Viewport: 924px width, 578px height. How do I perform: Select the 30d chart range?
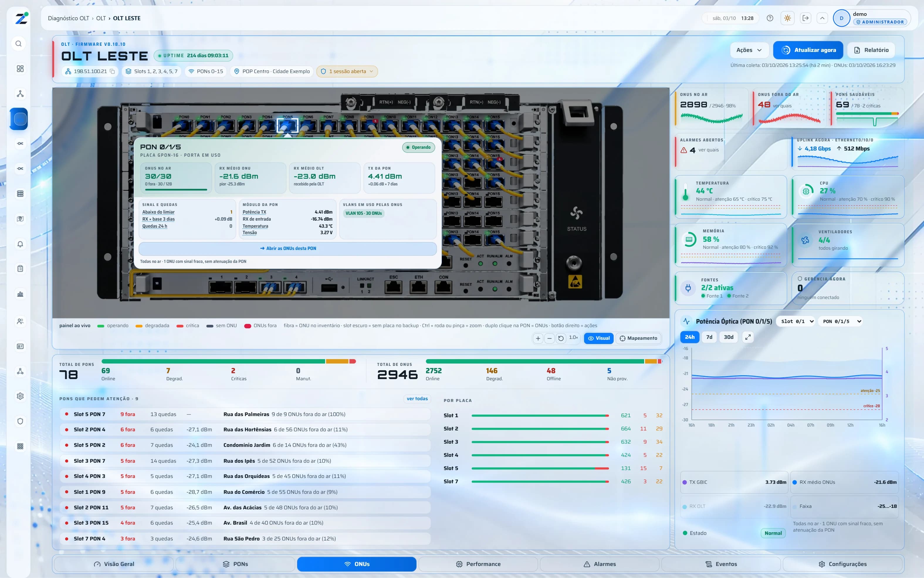click(x=729, y=337)
